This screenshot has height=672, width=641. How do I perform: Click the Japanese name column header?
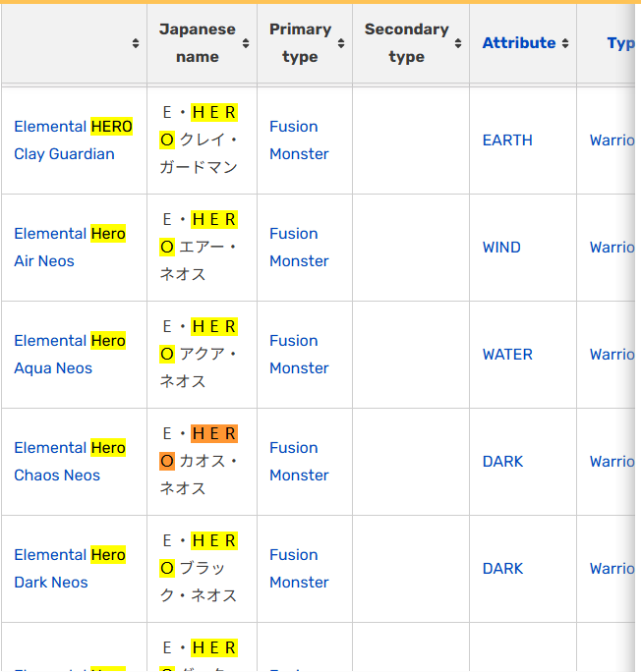pos(202,43)
